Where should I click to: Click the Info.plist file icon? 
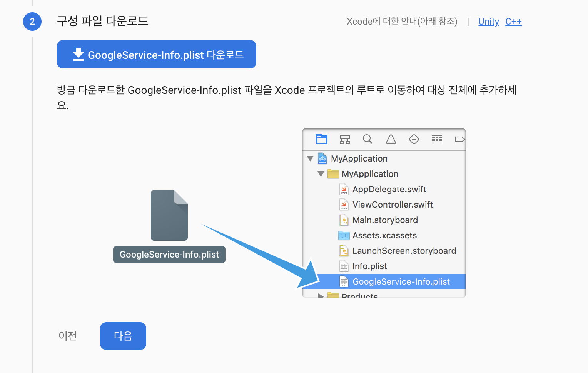click(x=344, y=266)
